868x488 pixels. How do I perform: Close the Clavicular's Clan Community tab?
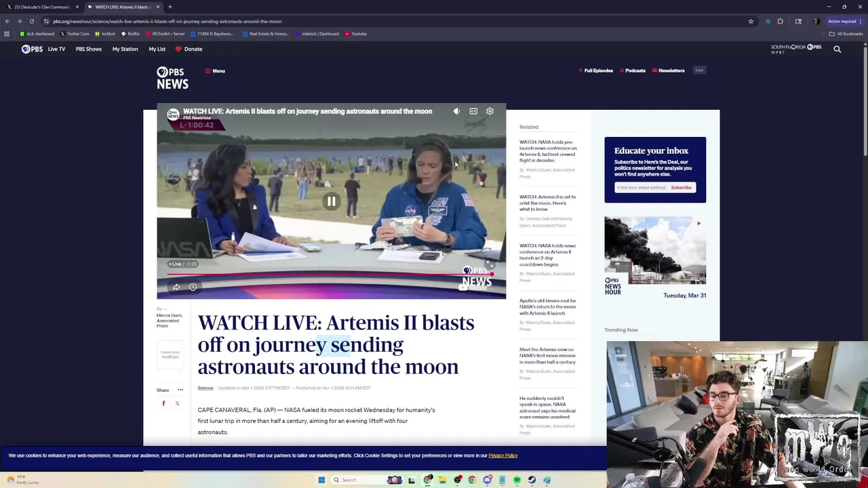click(x=77, y=7)
